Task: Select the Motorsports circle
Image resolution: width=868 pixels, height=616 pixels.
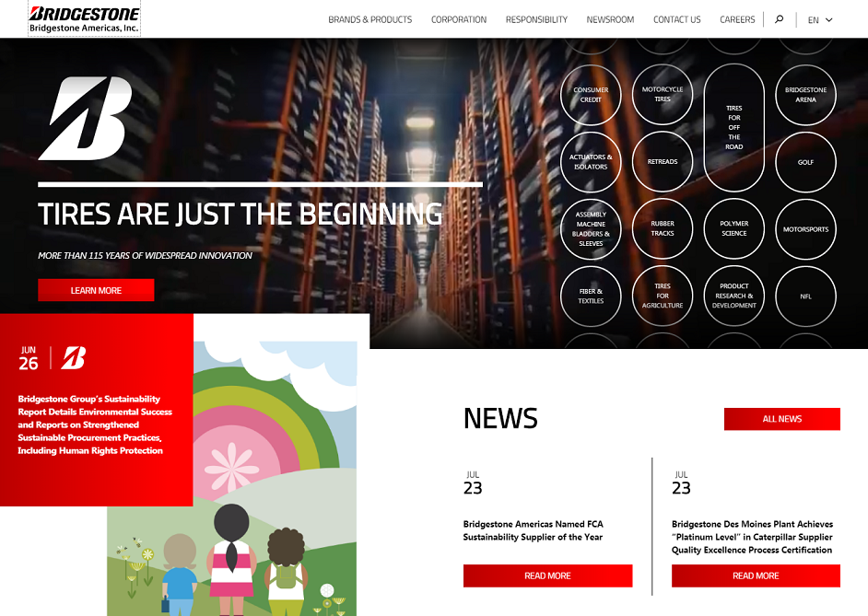Action: [805, 229]
